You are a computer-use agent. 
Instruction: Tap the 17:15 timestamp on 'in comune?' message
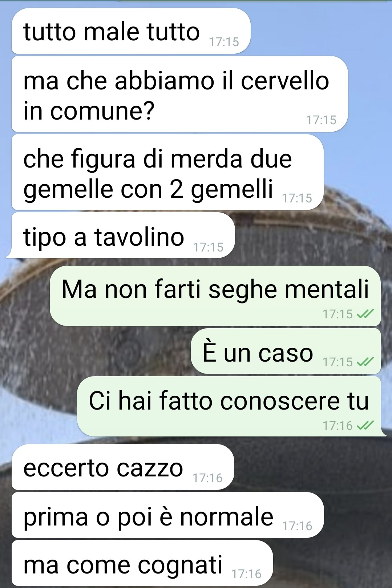point(322,120)
